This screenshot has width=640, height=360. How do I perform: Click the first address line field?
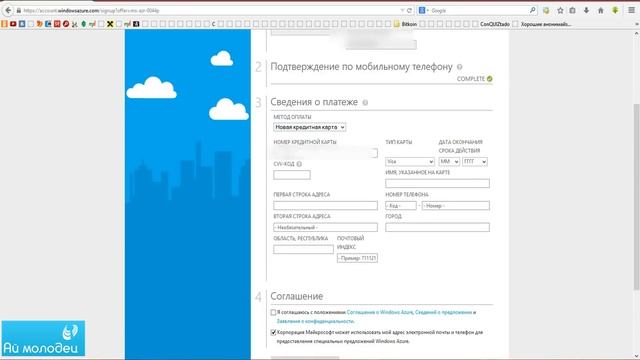point(325,205)
